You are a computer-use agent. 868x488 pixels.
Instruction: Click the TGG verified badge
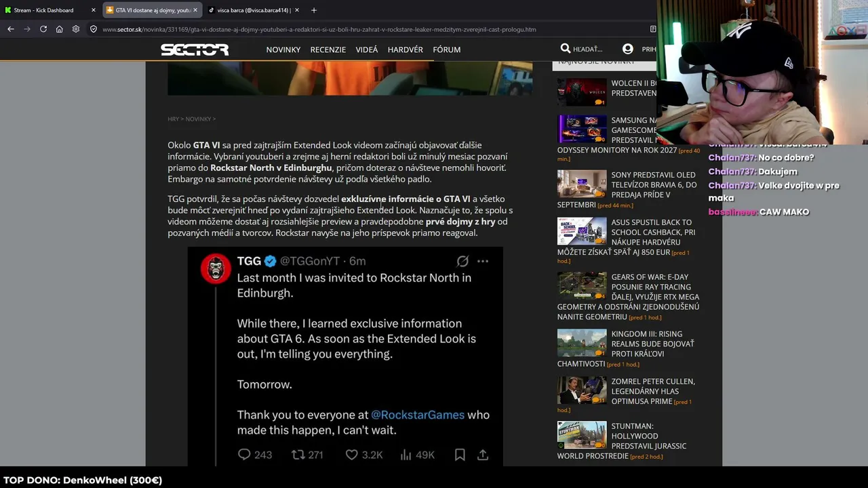tap(270, 261)
